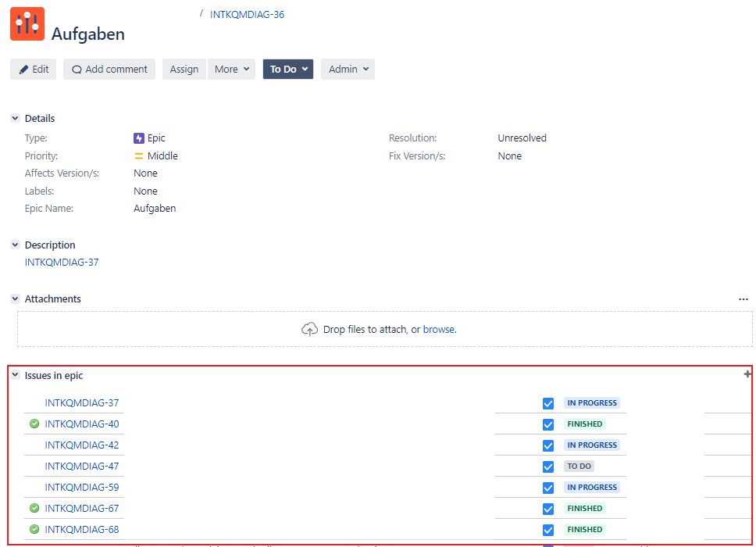
Task: Click the green done checkmark beside INTKQMDIAG-40
Action: click(34, 424)
